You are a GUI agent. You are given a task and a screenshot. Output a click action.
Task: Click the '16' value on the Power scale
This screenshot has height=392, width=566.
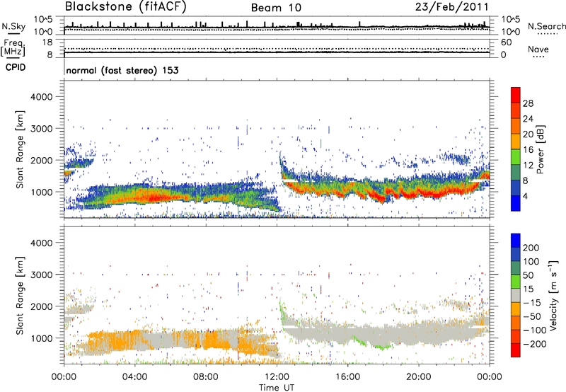click(528, 150)
